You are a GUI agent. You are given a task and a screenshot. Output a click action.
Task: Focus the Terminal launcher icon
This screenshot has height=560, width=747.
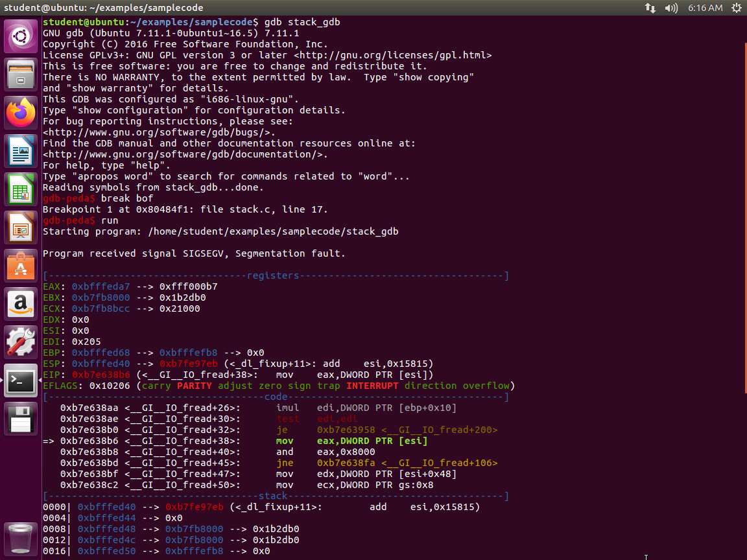click(x=21, y=380)
